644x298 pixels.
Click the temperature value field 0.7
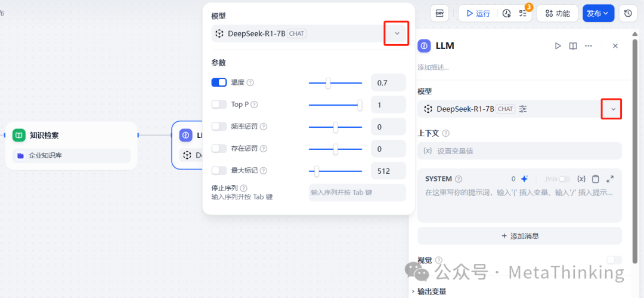pos(388,83)
